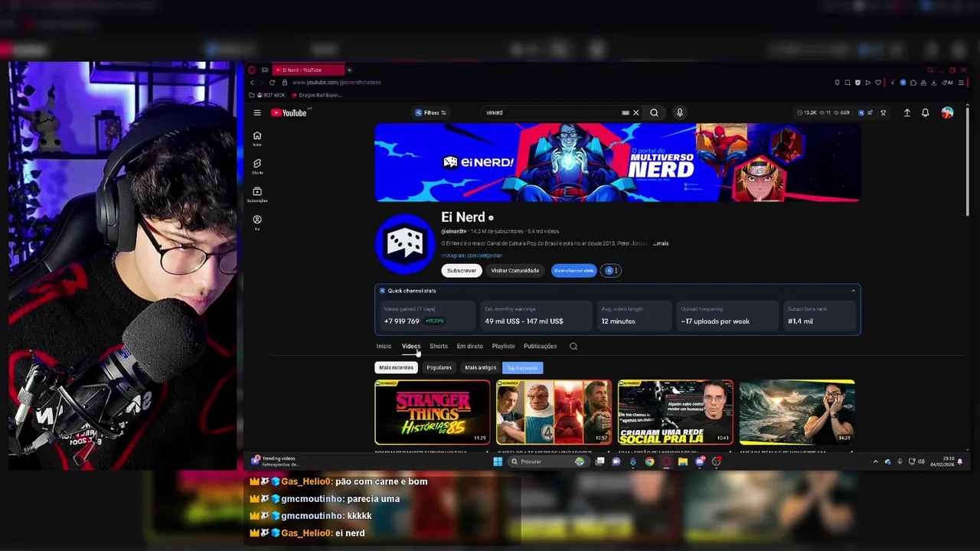Click the Ei Nerd channel avatar
This screenshot has height=551, width=980.
tap(405, 243)
